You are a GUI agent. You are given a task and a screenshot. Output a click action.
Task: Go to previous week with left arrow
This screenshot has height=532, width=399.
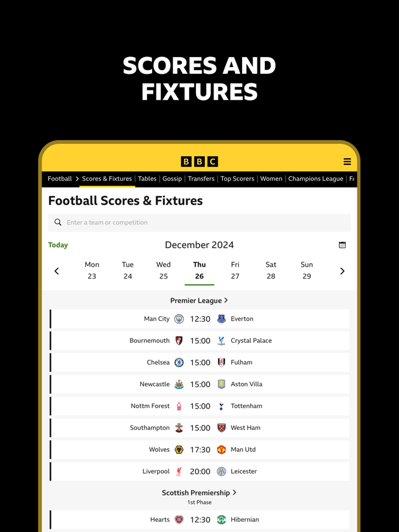click(x=56, y=271)
